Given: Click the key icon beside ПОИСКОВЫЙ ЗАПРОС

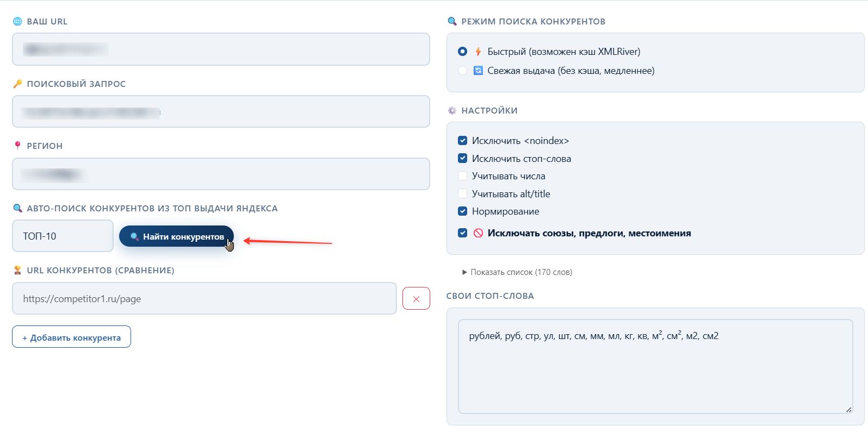Looking at the screenshot, I should click(x=17, y=84).
